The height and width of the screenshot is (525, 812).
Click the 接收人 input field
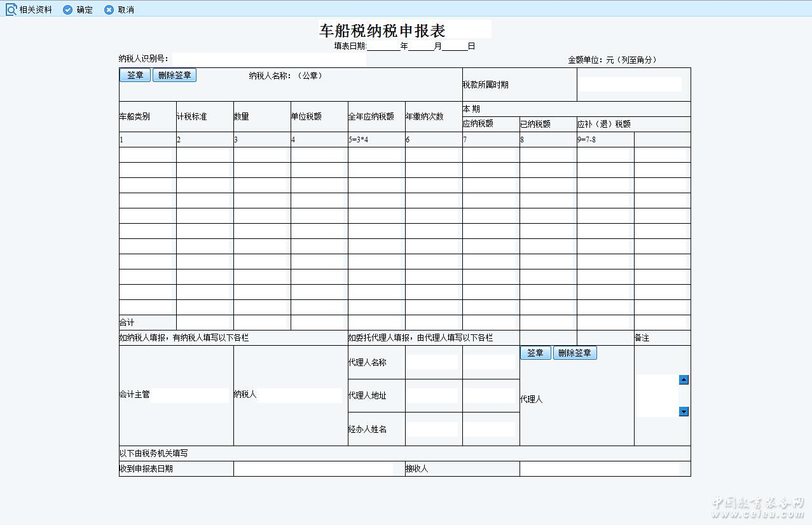(599, 469)
